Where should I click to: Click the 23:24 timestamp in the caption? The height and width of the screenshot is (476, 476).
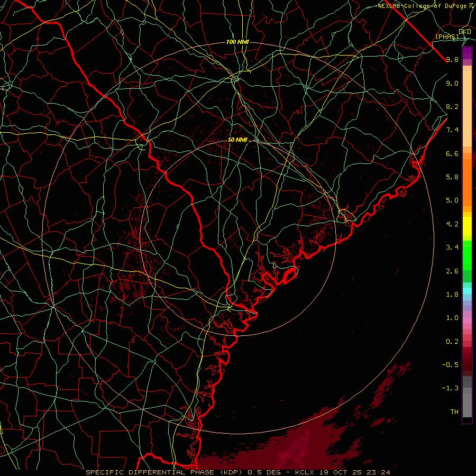tap(379, 472)
